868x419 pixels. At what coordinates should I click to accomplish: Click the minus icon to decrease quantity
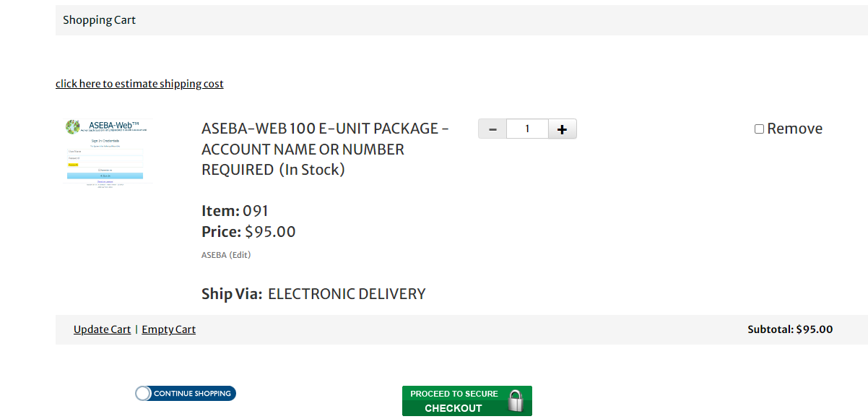tap(492, 129)
